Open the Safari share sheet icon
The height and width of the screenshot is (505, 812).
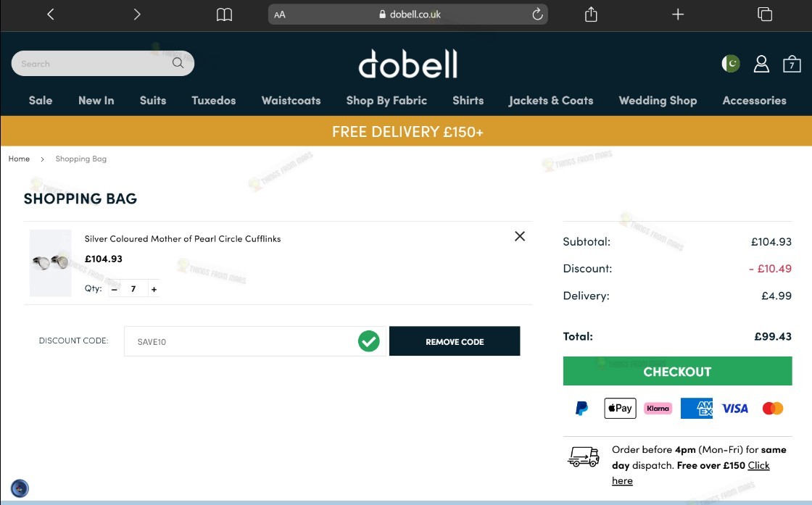pos(591,14)
